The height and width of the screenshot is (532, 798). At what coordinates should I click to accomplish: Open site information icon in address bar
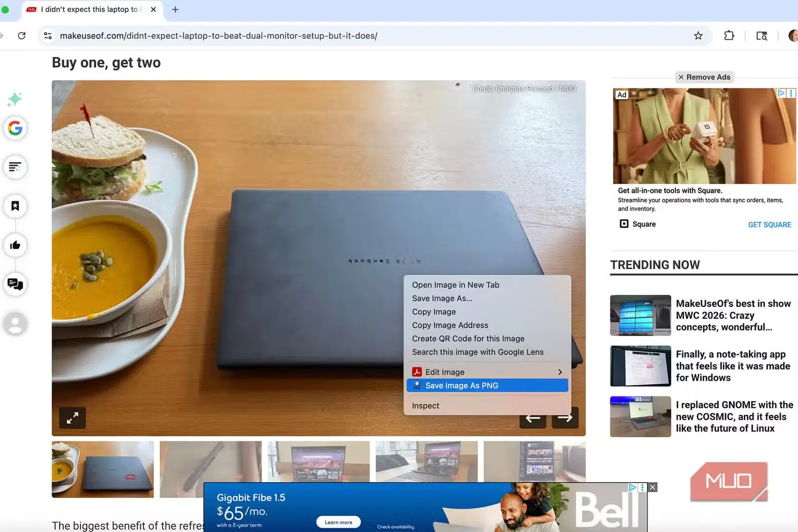pyautogui.click(x=48, y=35)
